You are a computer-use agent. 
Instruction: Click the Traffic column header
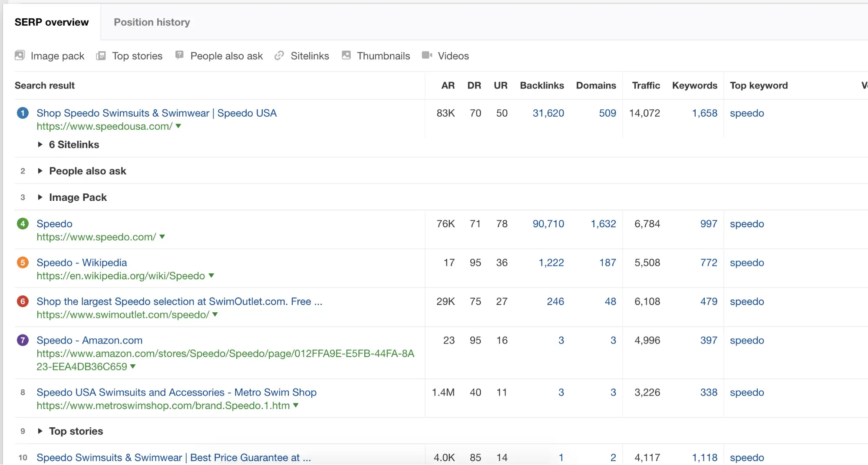click(x=646, y=85)
